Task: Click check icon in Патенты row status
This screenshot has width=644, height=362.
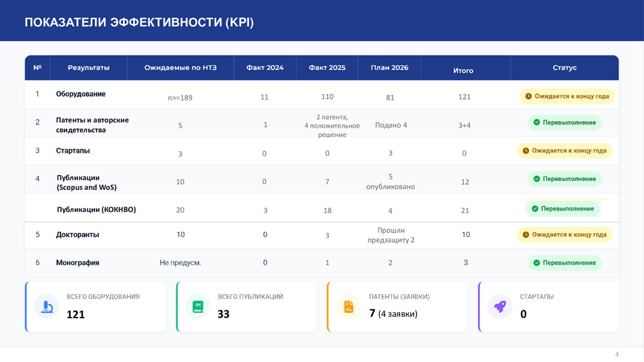Action: [x=536, y=122]
